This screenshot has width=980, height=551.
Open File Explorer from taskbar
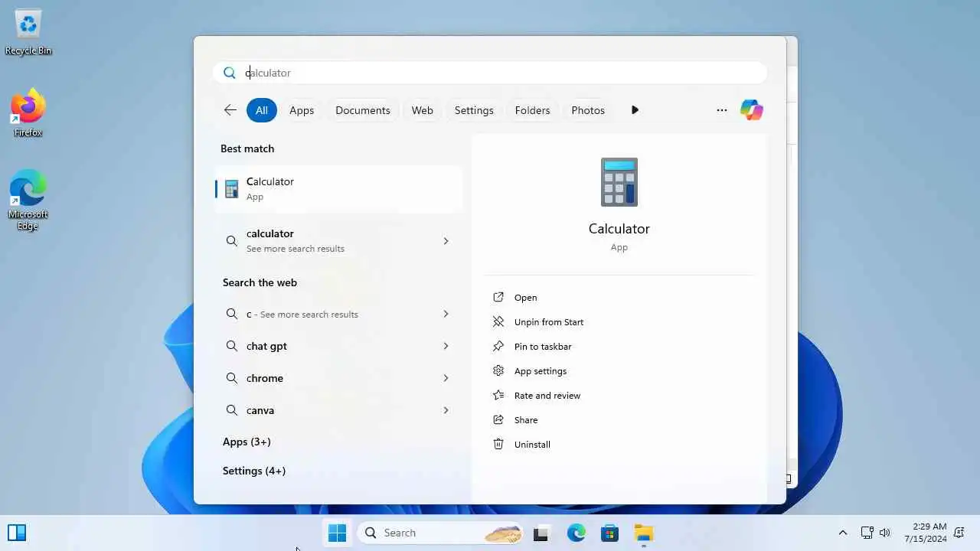click(643, 533)
